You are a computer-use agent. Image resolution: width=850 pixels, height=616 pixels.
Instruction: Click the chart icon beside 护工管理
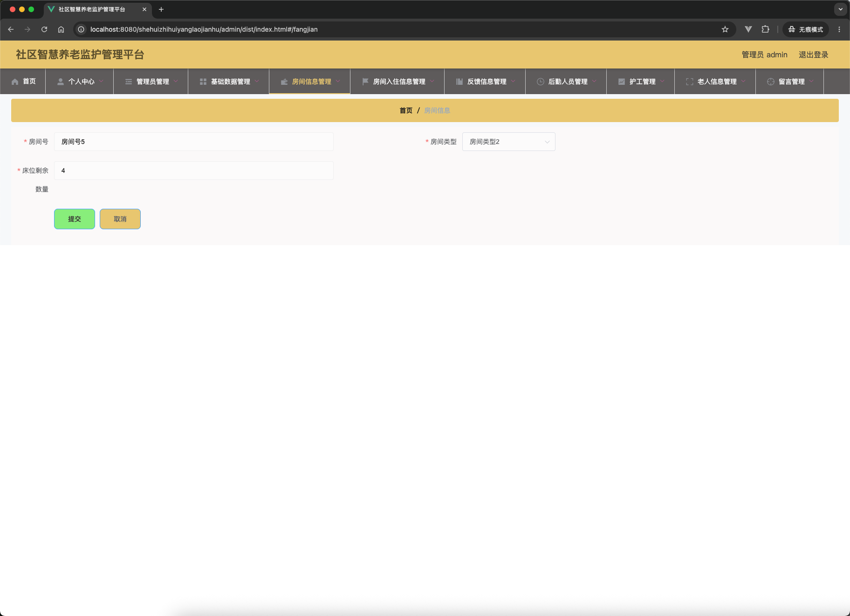pyautogui.click(x=622, y=82)
